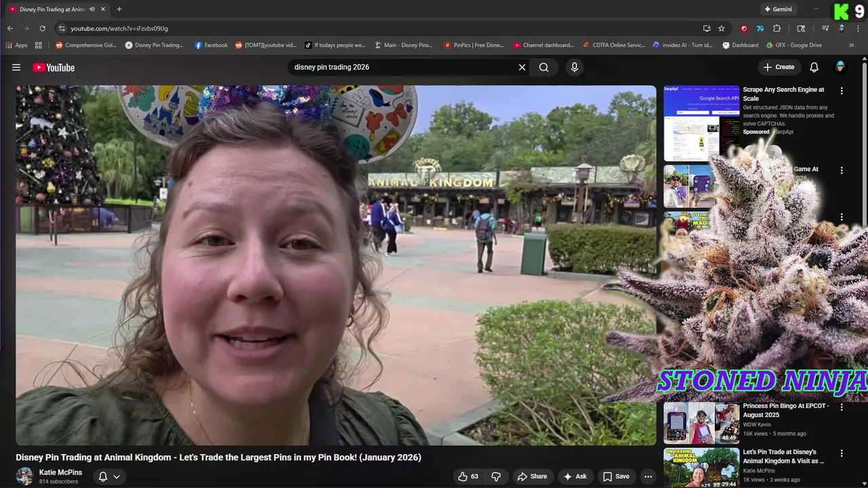The height and width of the screenshot is (488, 868).
Task: Open the Facebook bookmark
Action: tap(211, 45)
